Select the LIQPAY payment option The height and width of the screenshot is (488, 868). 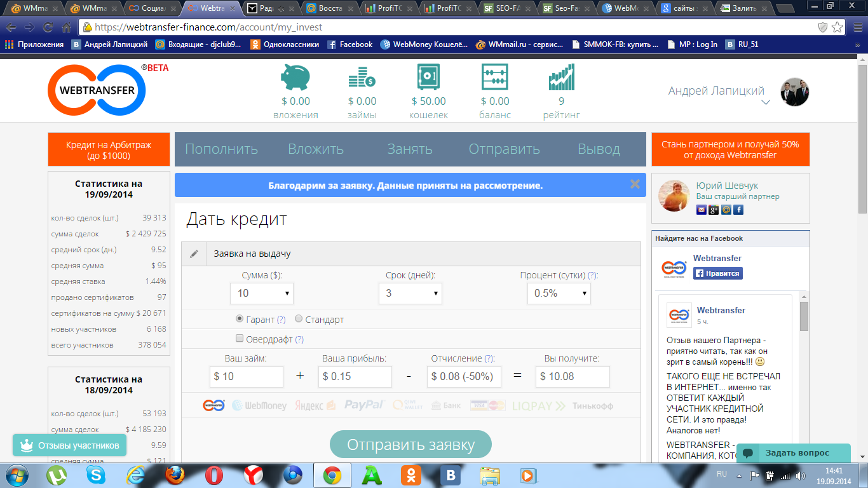538,406
